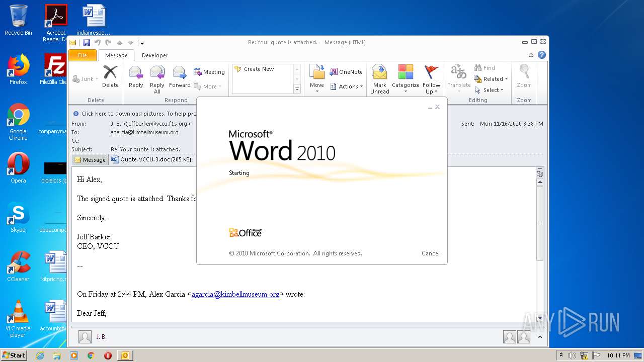
Task: Click the download pictures info bar
Action: coord(135,114)
